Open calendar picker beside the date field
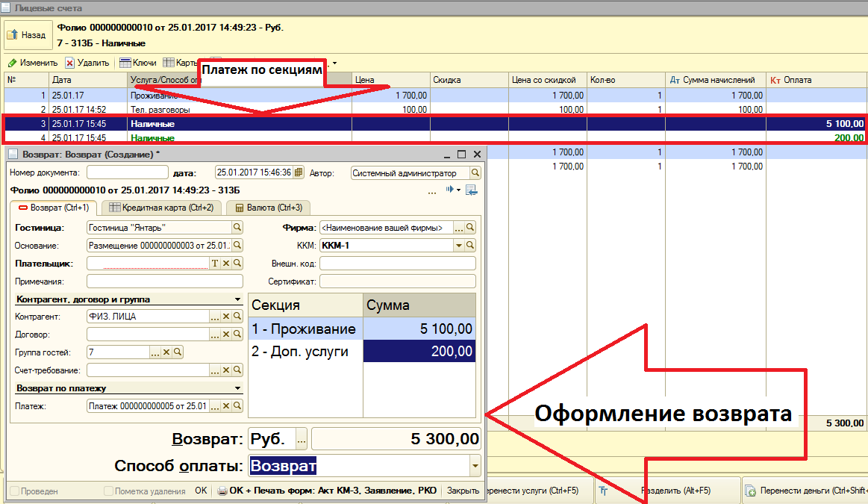868x504 pixels. (x=299, y=172)
